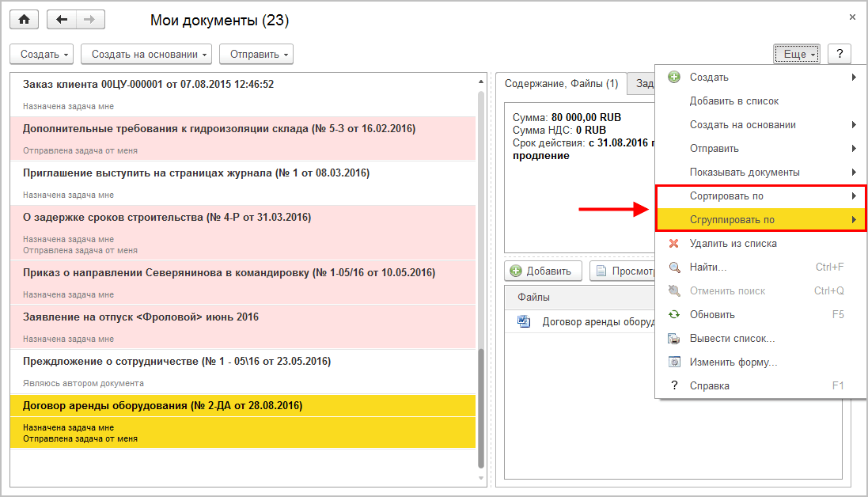Expand the Сортировать по submenu
The image size is (868, 497).
coord(760,196)
